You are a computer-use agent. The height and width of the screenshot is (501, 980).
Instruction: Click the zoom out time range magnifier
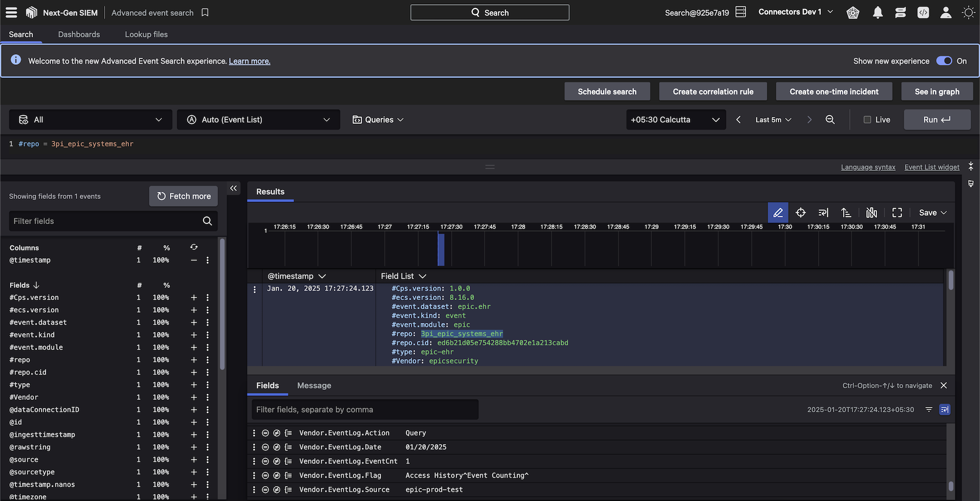[x=830, y=119]
